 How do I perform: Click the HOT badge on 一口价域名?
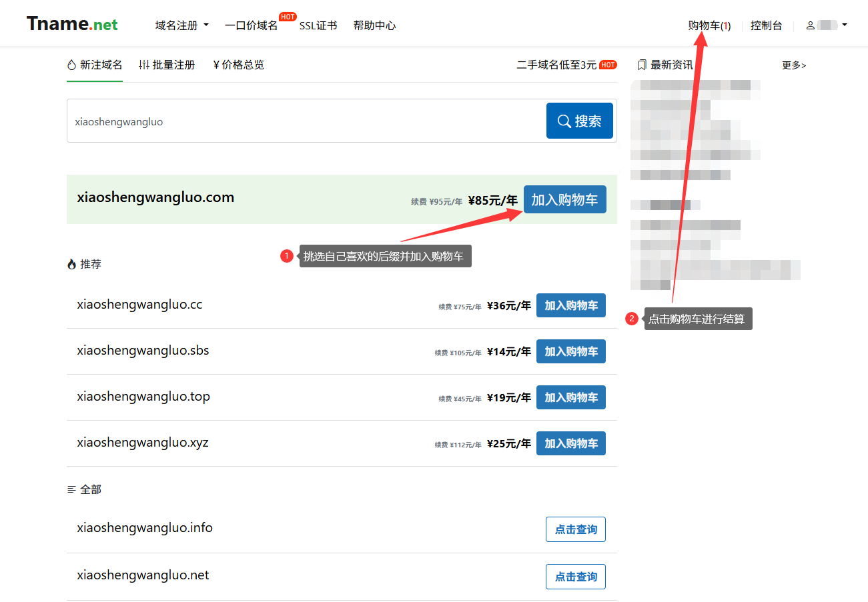(288, 17)
